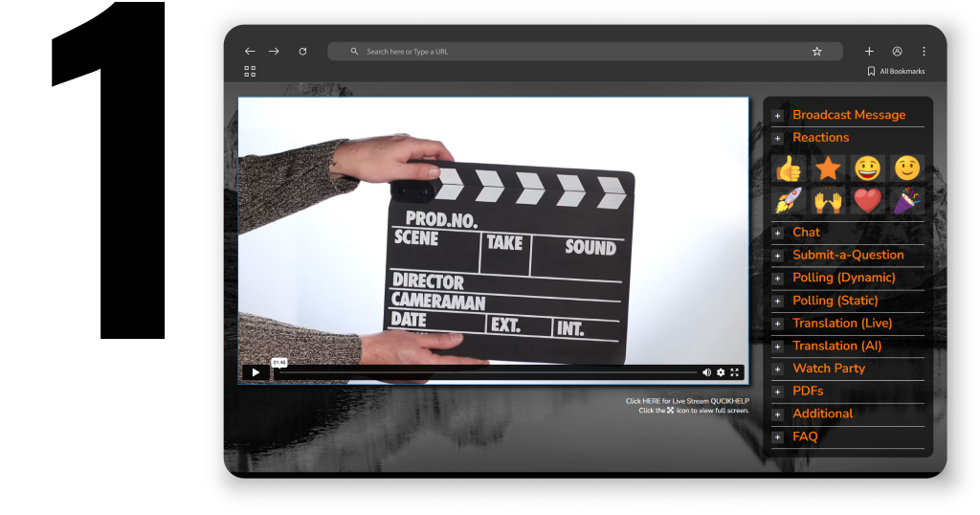Click the Live Stream QUICKHELP link
This screenshot has height=515, width=980.
687,401
